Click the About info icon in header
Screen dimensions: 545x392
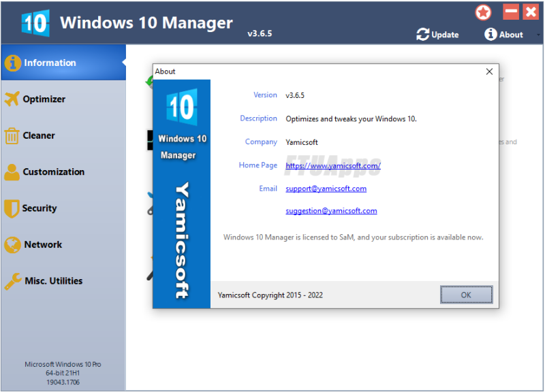pos(490,34)
